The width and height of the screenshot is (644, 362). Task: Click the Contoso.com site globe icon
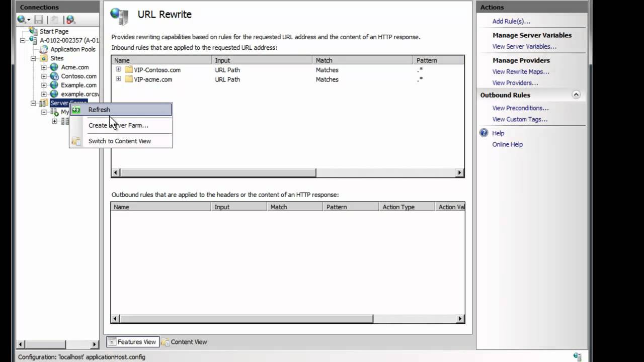[54, 76]
